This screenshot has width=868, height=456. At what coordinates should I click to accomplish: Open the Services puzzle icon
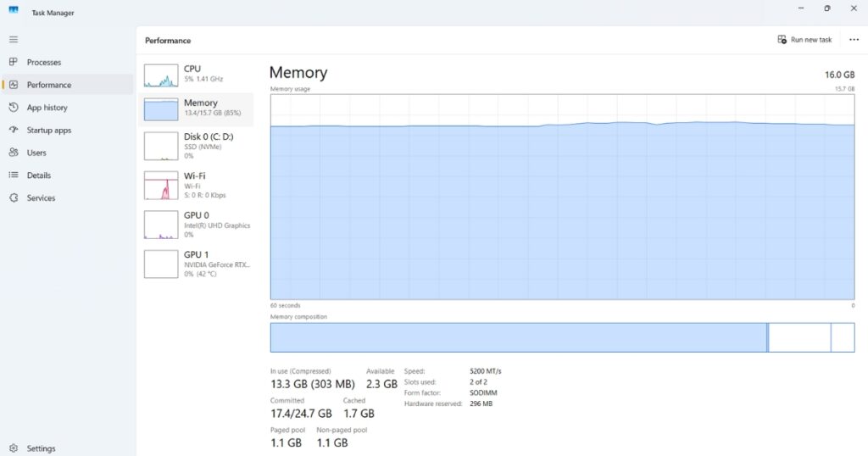[13, 197]
